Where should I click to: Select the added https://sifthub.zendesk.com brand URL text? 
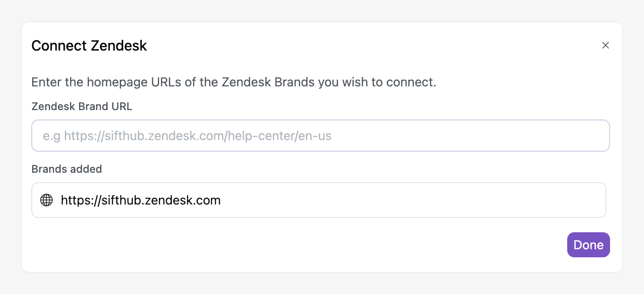coord(140,200)
